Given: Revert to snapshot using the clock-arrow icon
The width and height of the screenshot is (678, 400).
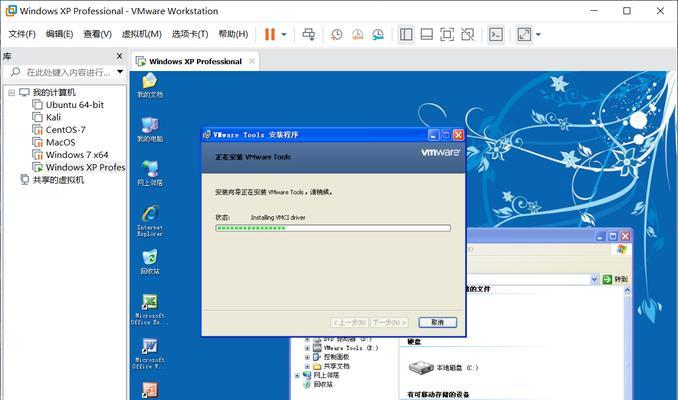Looking at the screenshot, I should (357, 35).
